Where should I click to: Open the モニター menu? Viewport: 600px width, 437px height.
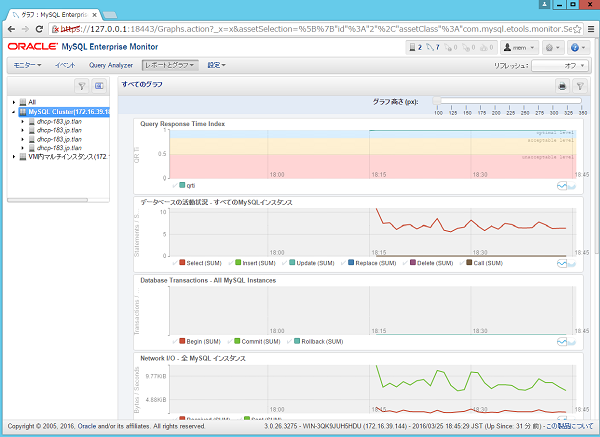click(27, 65)
